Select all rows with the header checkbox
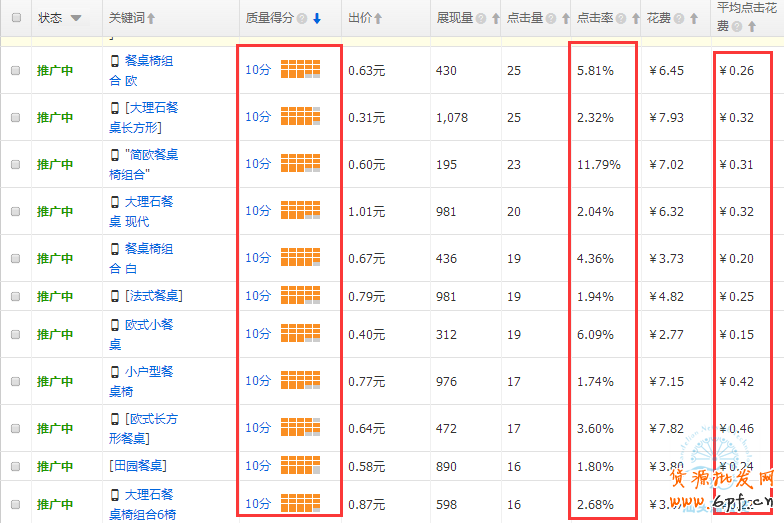This screenshot has width=784, height=523. tap(15, 19)
